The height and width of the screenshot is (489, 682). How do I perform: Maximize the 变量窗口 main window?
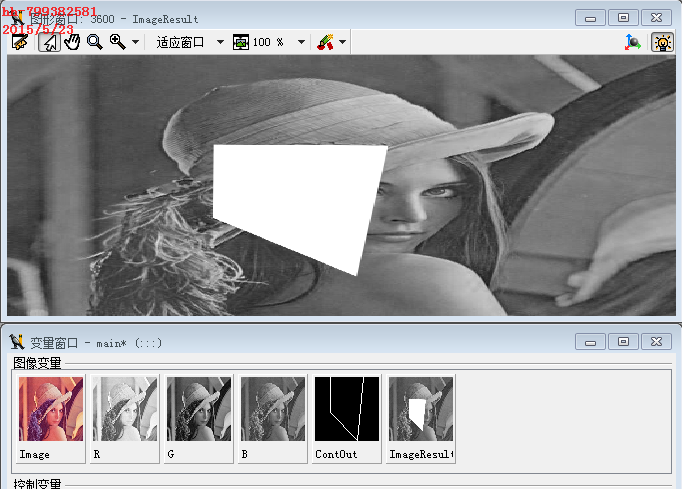tap(623, 342)
